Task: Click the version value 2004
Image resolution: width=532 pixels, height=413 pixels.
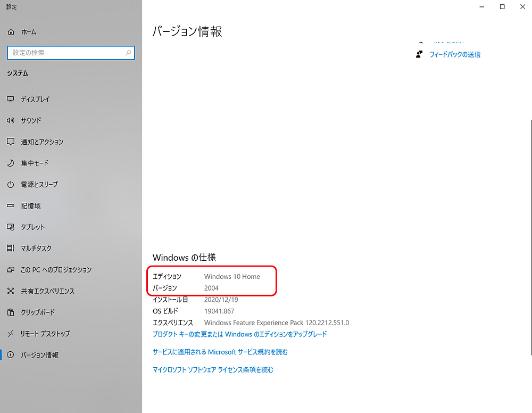Action: coord(211,288)
